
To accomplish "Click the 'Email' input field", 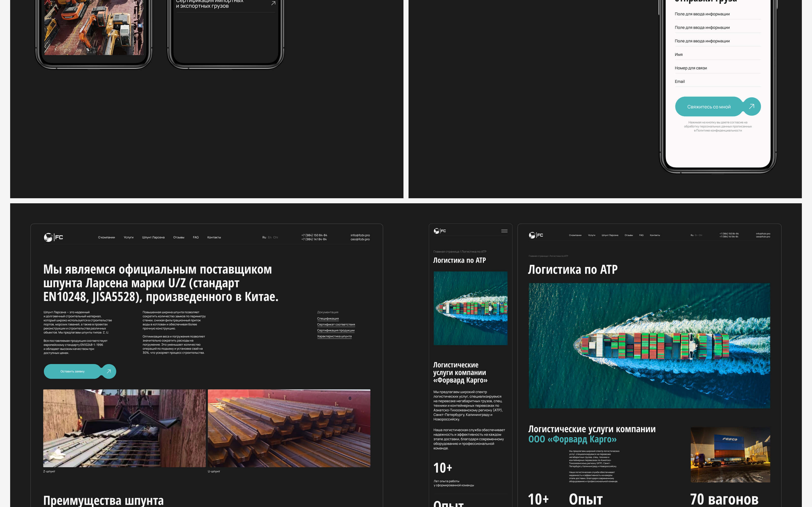I will (x=717, y=81).
